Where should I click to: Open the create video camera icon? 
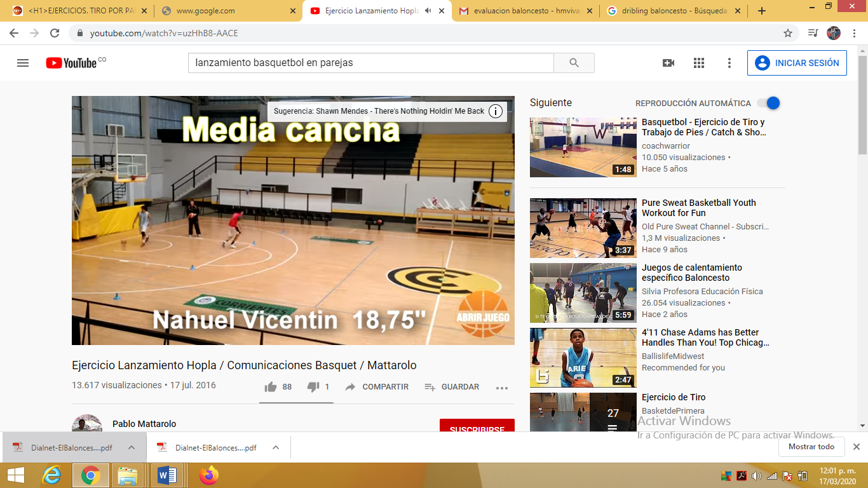click(668, 63)
